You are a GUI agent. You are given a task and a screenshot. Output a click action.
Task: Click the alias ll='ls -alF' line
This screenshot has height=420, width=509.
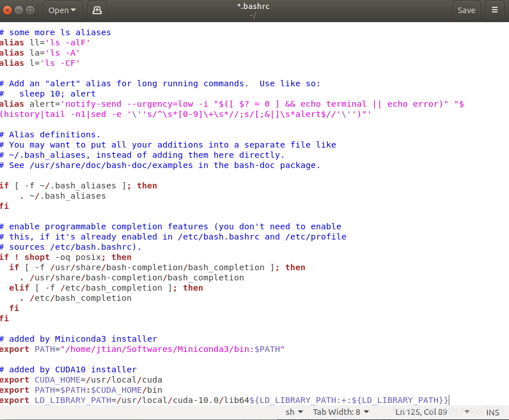[x=45, y=43]
